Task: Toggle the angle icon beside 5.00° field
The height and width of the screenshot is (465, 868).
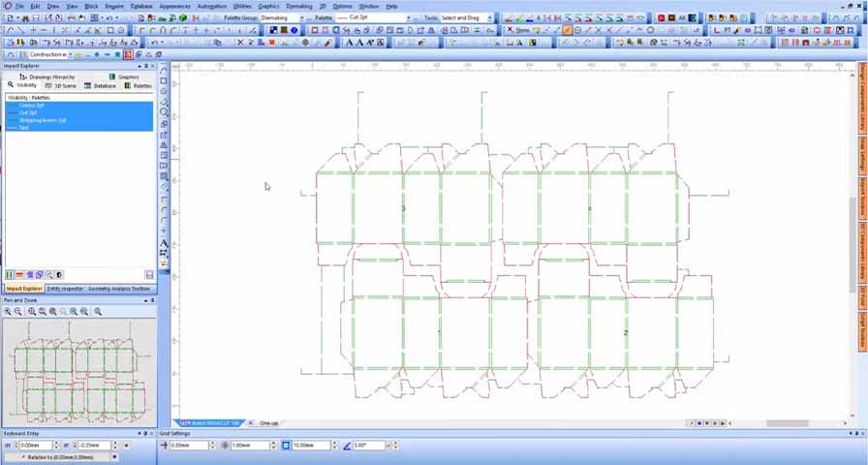Action: [x=347, y=445]
